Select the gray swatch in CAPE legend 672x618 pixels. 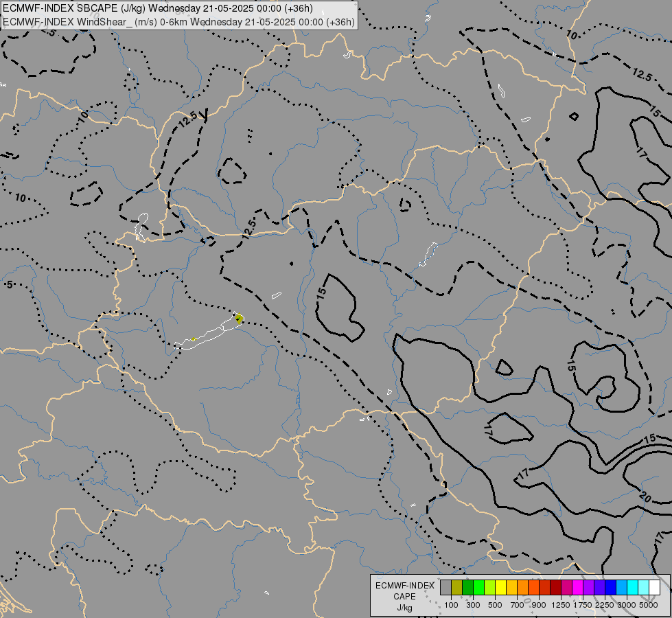pos(445,587)
